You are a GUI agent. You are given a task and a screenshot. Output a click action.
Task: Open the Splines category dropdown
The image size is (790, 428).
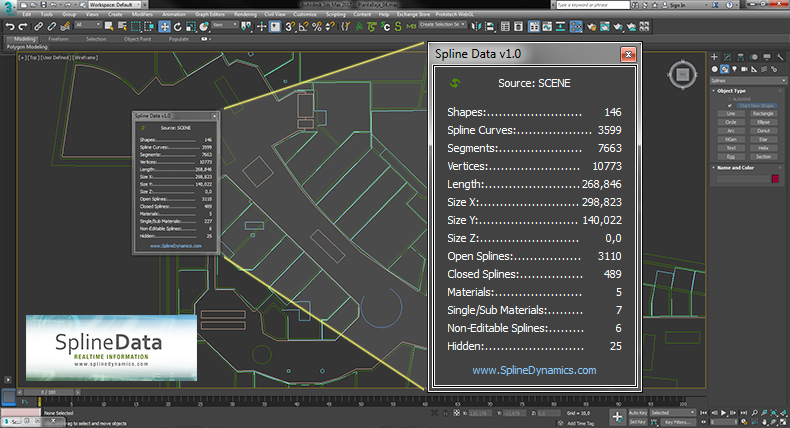(747, 80)
